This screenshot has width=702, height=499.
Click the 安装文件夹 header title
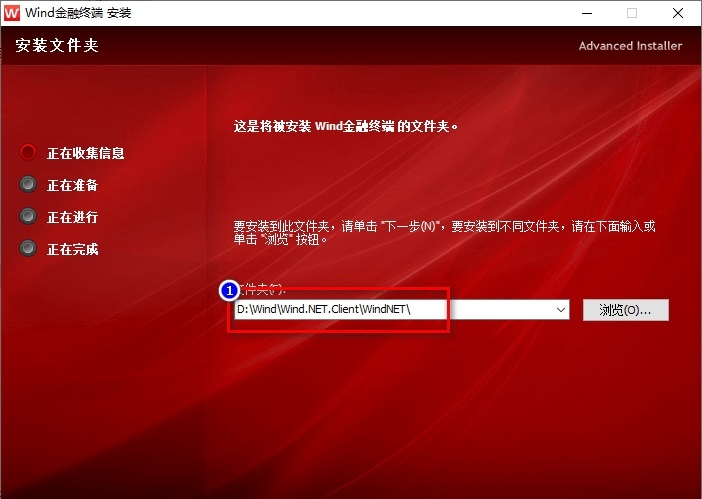[57, 46]
